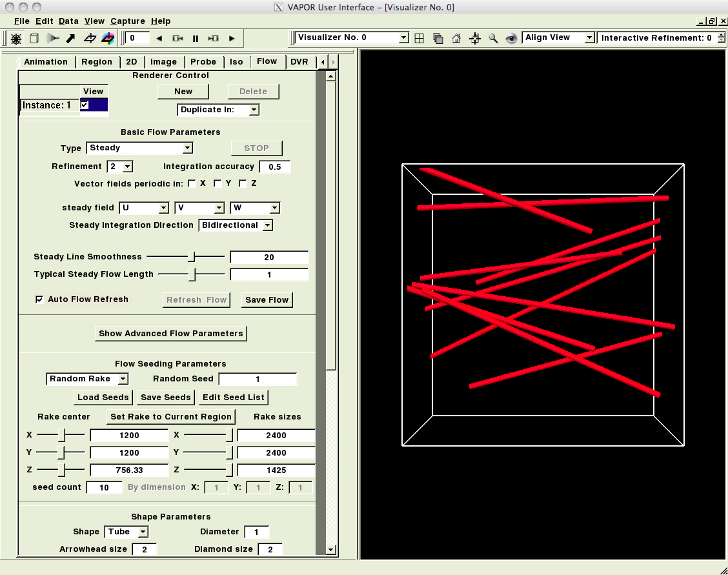Screen dimensions: 728x575
Task: Click the Edit Seed List button
Action: 234,398
